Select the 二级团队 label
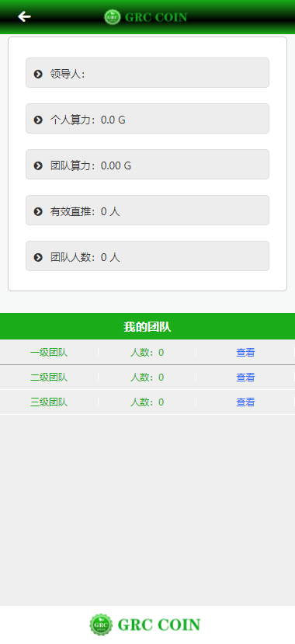The height and width of the screenshot is (644, 295). [49, 377]
